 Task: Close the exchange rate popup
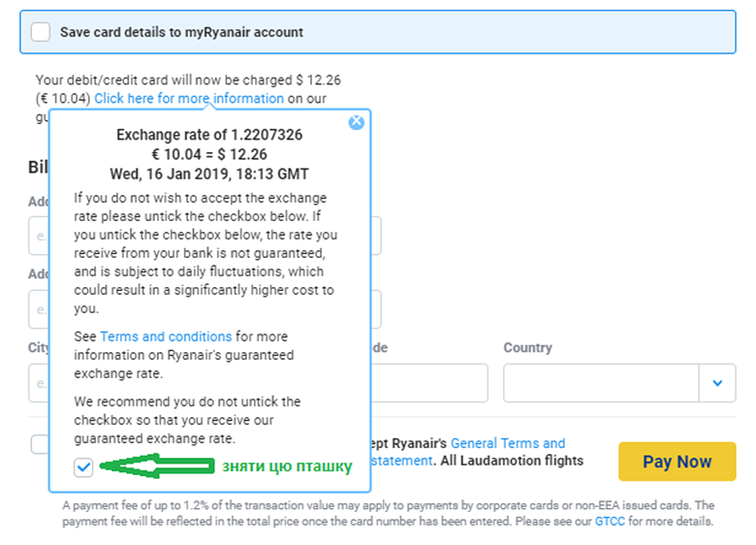tap(356, 122)
